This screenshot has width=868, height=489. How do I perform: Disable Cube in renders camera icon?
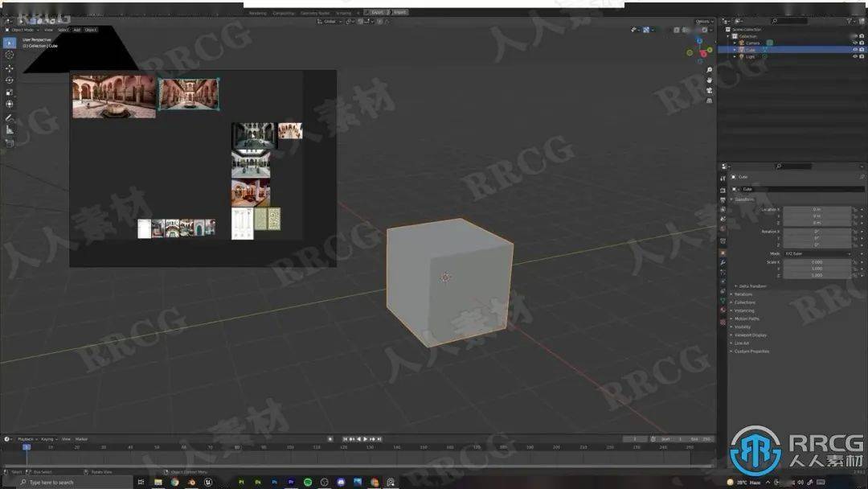[862, 49]
